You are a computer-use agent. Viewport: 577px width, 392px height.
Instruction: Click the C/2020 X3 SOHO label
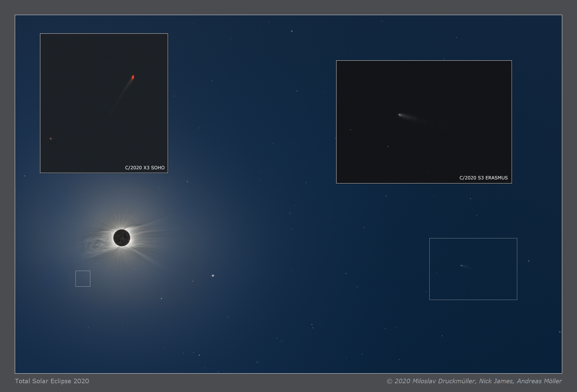tap(145, 168)
